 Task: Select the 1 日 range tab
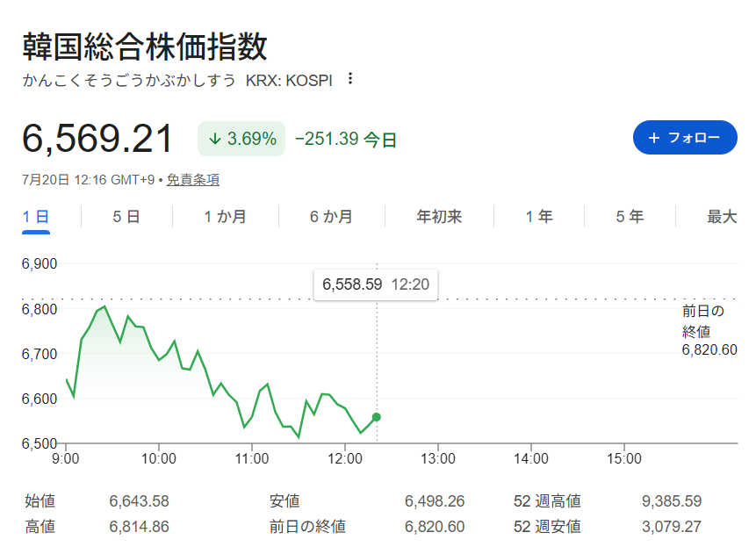[36, 217]
